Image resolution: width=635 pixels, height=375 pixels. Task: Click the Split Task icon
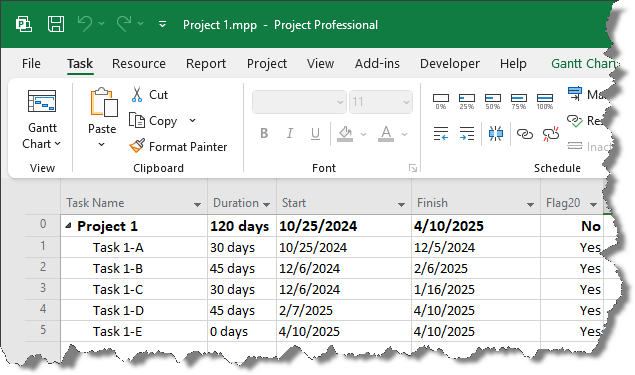tap(496, 133)
